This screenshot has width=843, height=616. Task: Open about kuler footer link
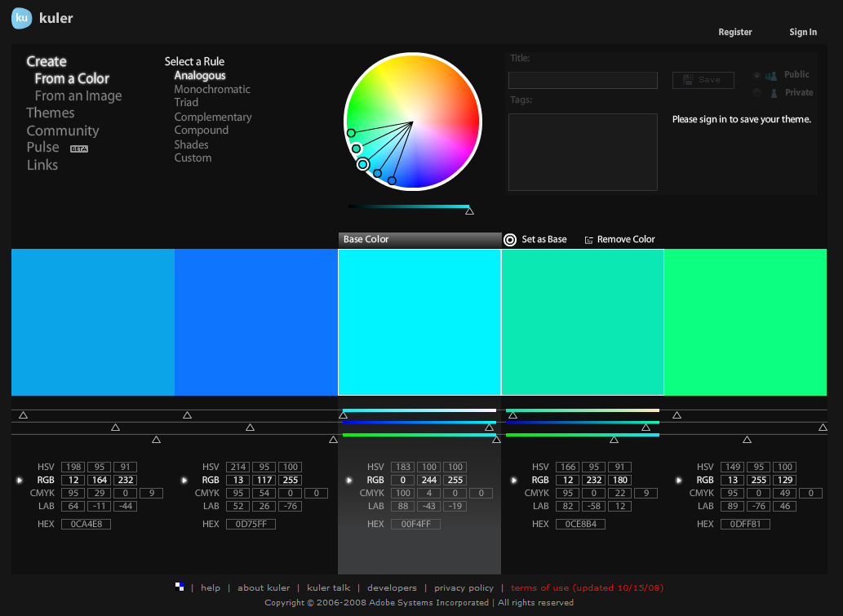click(264, 588)
